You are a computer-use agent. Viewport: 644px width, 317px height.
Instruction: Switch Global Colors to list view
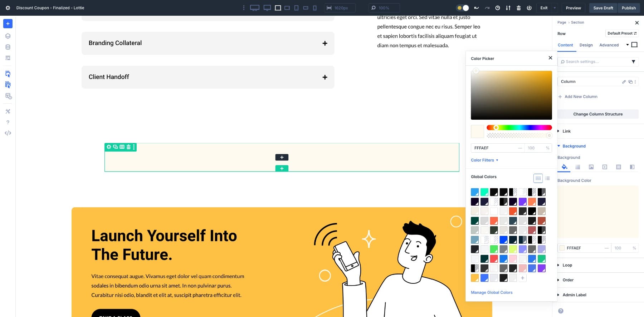tap(547, 178)
